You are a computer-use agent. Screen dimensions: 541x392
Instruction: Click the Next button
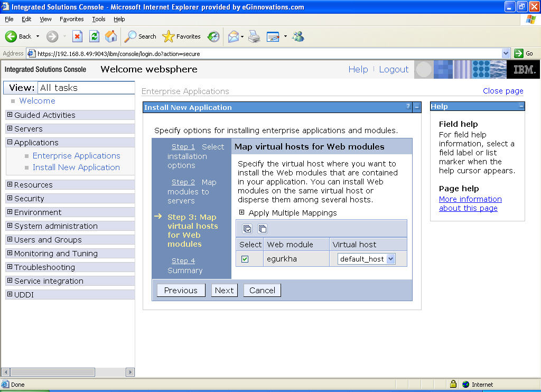click(224, 290)
